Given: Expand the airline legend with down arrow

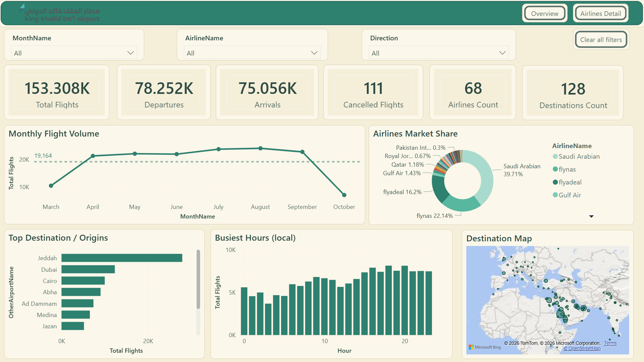Looking at the screenshot, I should 591,216.
